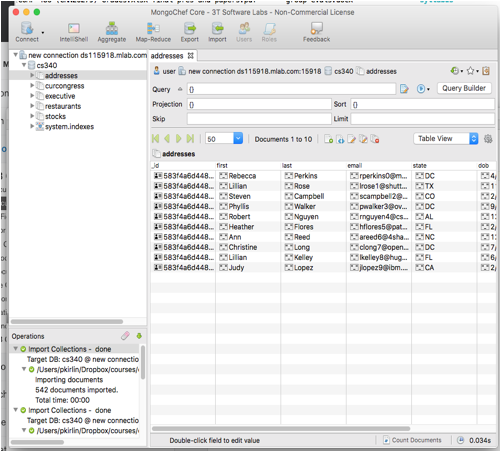Screen dimensions: 501x452
Task: Go to last page of documents
Action: pyautogui.click(x=190, y=139)
